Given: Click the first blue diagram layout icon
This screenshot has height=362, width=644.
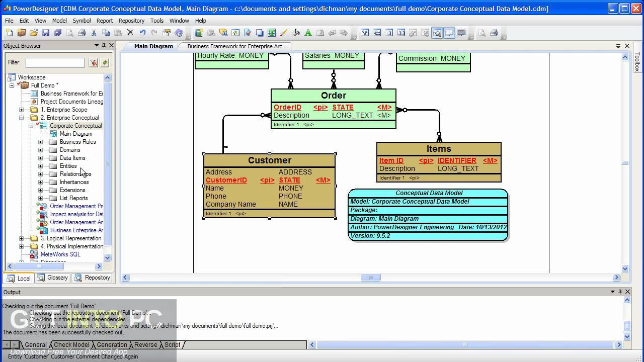Looking at the screenshot, I should [365, 33].
